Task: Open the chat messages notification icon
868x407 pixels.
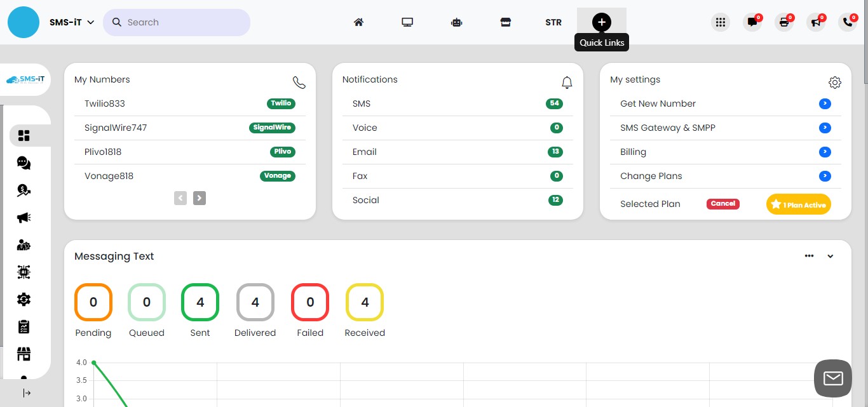Action: pos(752,22)
